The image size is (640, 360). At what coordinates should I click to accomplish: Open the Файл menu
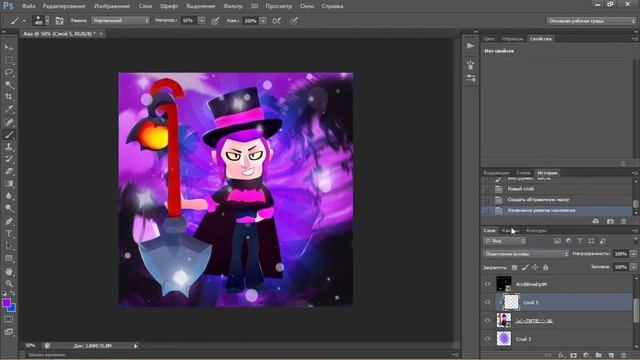28,6
